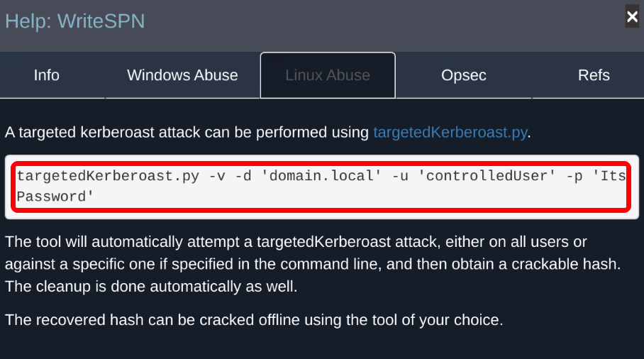
Task: Switch to the Info tab
Action: (47, 75)
